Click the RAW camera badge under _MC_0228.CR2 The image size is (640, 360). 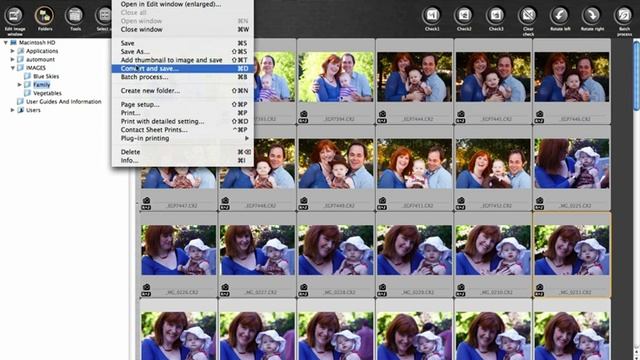pos(303,289)
